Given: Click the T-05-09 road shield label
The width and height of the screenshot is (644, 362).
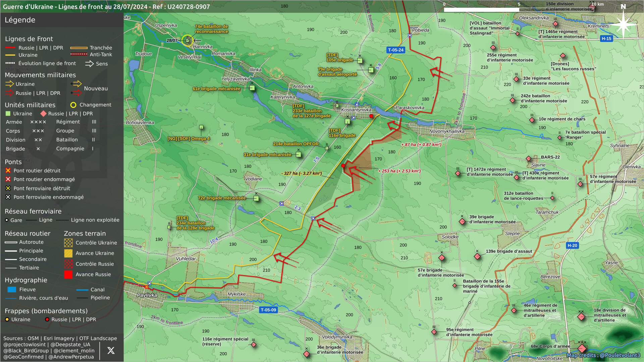Looking at the screenshot, I should [268, 310].
